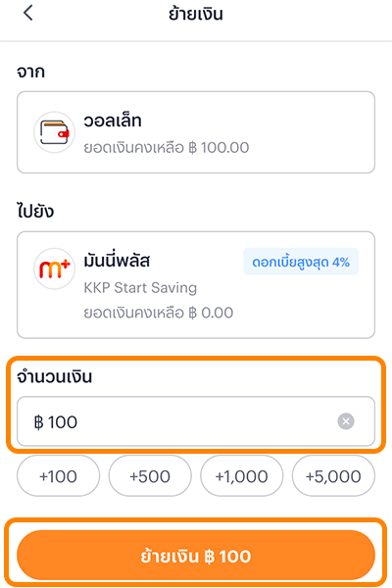Tap the ดอกเบี้ยสูงสุด 4% badge

pos(301,262)
